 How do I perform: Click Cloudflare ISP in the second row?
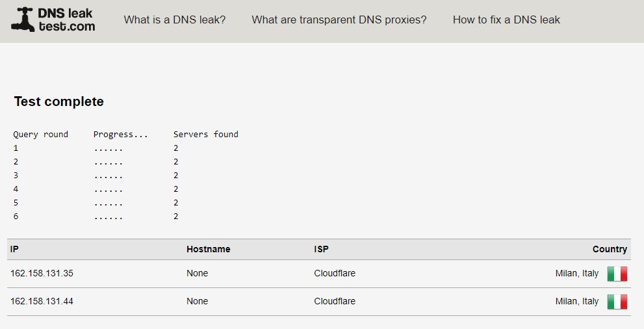coord(335,301)
